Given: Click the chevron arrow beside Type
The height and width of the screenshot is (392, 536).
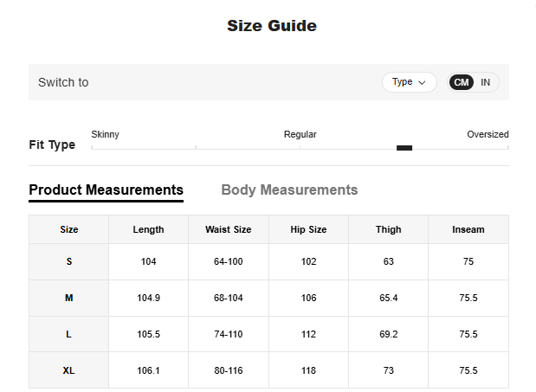Looking at the screenshot, I should 422,83.
